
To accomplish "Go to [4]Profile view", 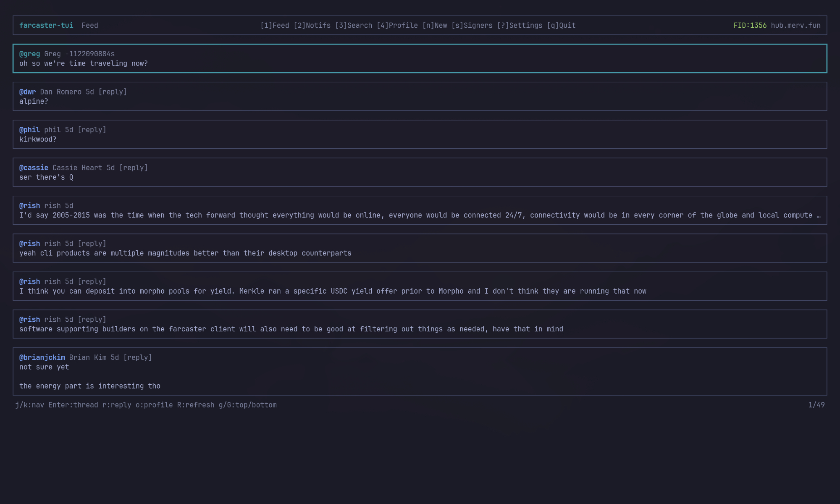I will pos(397,26).
